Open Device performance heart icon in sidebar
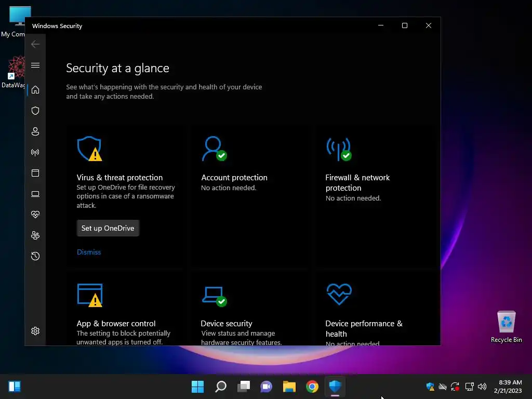 pos(35,215)
